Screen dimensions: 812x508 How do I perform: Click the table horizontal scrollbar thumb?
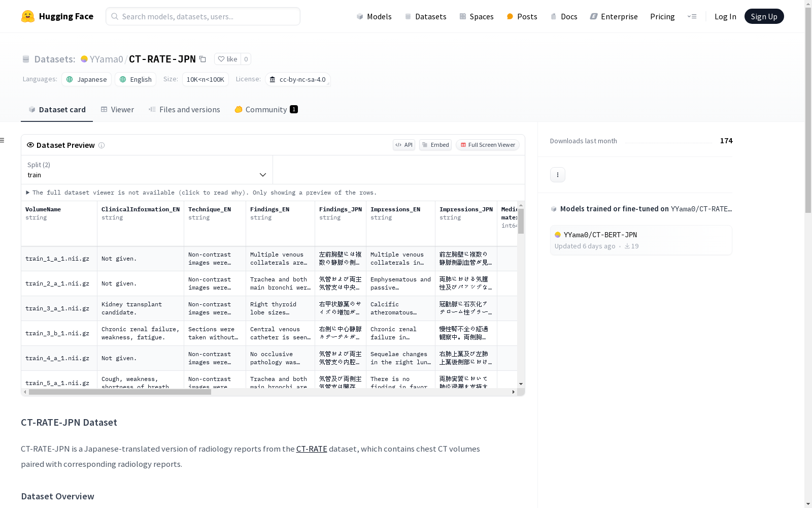120,392
